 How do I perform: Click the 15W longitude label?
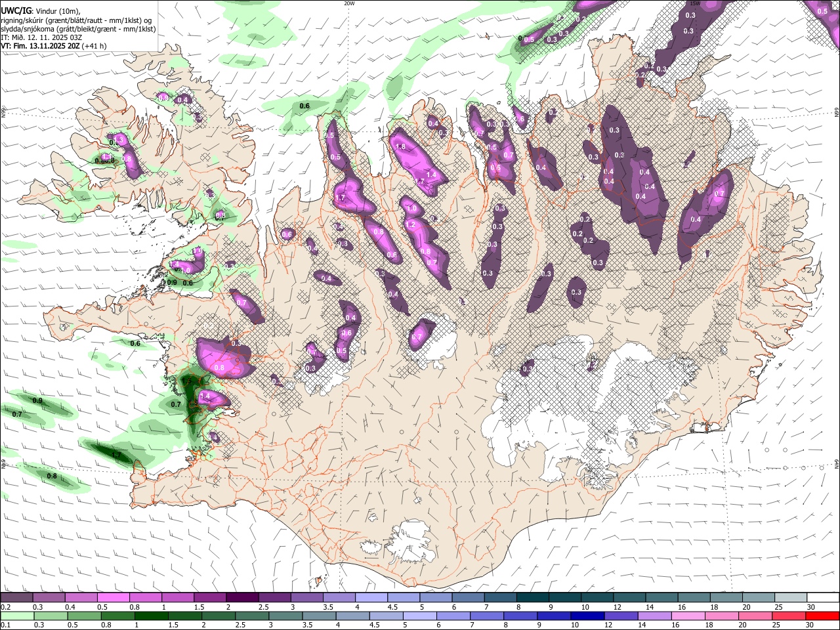(x=696, y=3)
